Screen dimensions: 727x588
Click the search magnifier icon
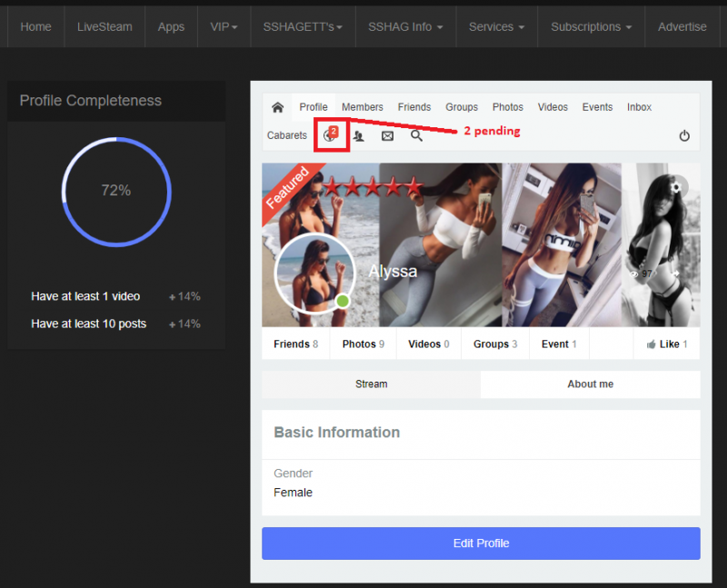point(416,135)
